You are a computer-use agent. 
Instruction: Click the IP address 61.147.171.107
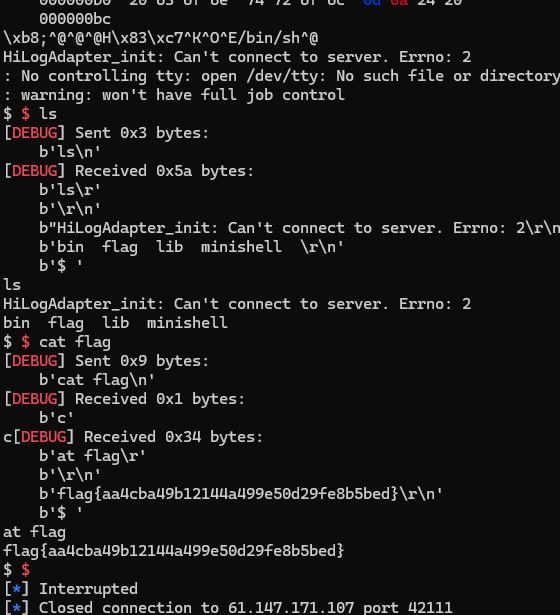[x=291, y=608]
